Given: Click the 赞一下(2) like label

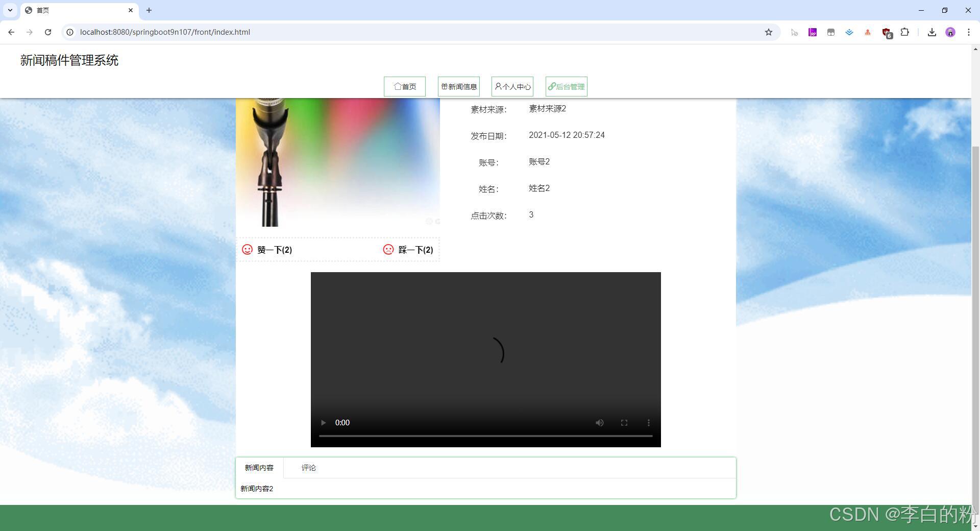Looking at the screenshot, I should (x=275, y=250).
